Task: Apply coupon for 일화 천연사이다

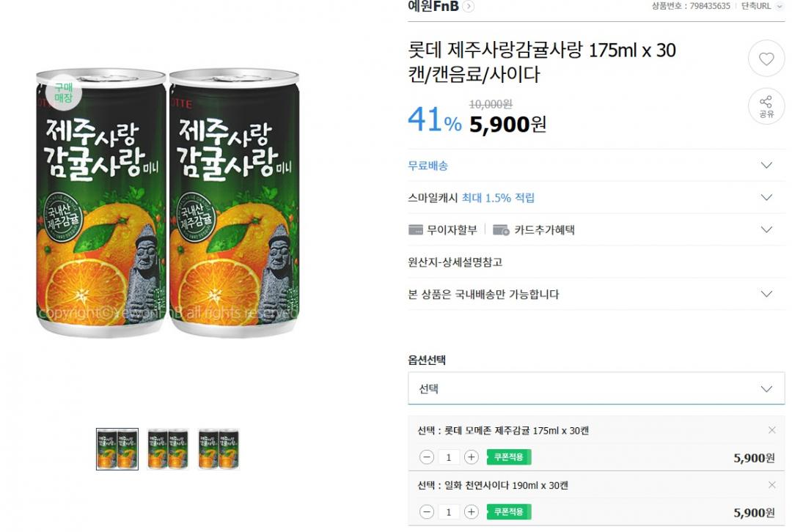Action: (508, 512)
